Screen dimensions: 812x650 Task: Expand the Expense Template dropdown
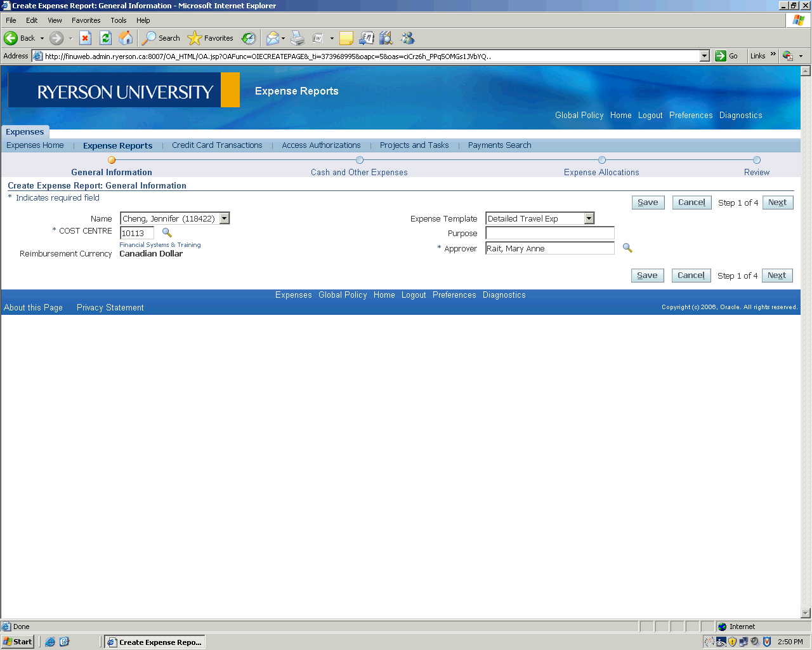[x=589, y=218]
